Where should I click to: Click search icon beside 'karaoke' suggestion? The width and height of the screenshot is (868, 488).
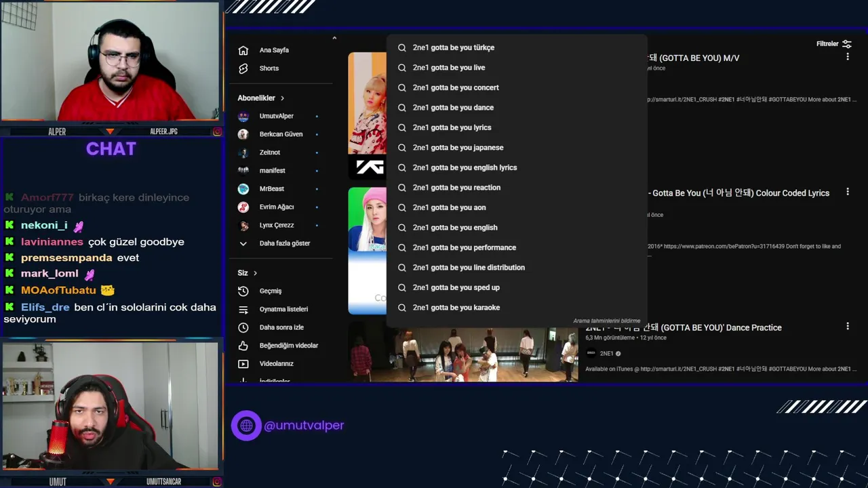401,308
